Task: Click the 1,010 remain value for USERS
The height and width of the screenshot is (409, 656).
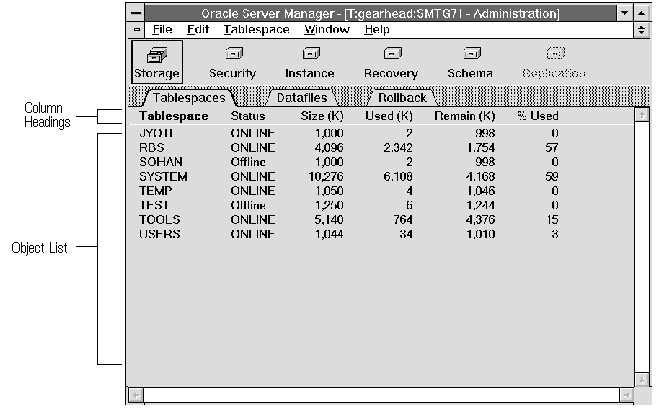Action: (481, 234)
